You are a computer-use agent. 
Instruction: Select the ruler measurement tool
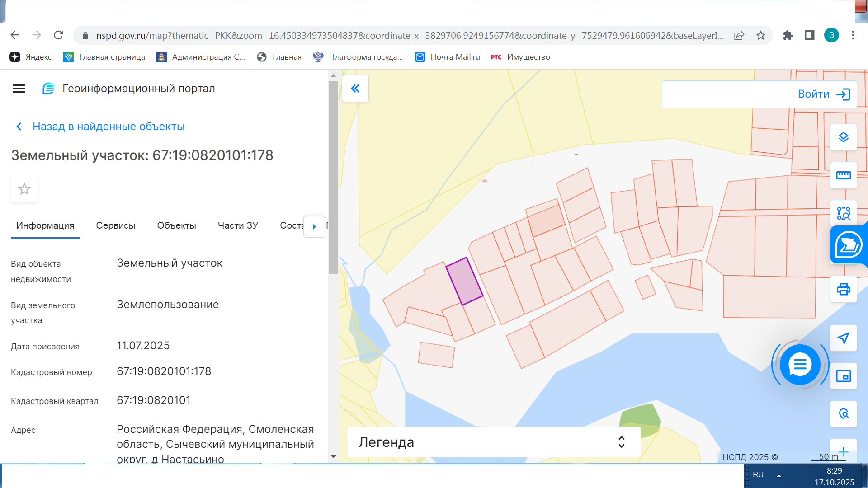tap(843, 175)
